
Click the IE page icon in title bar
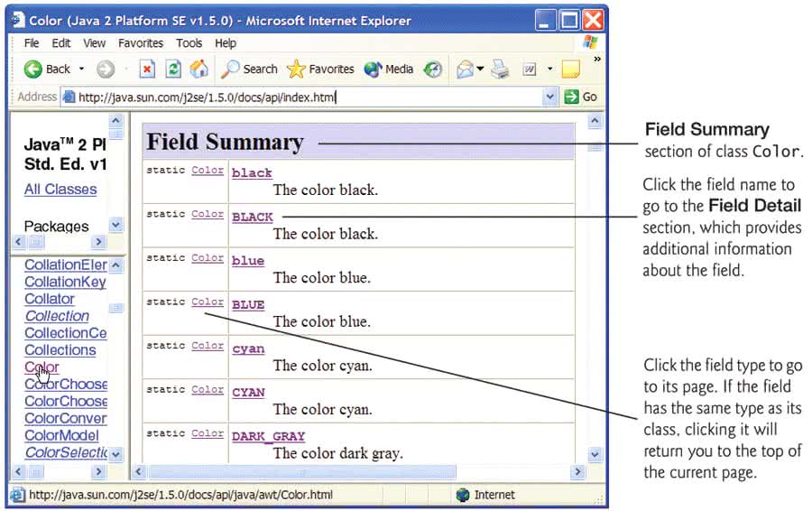(x=18, y=20)
